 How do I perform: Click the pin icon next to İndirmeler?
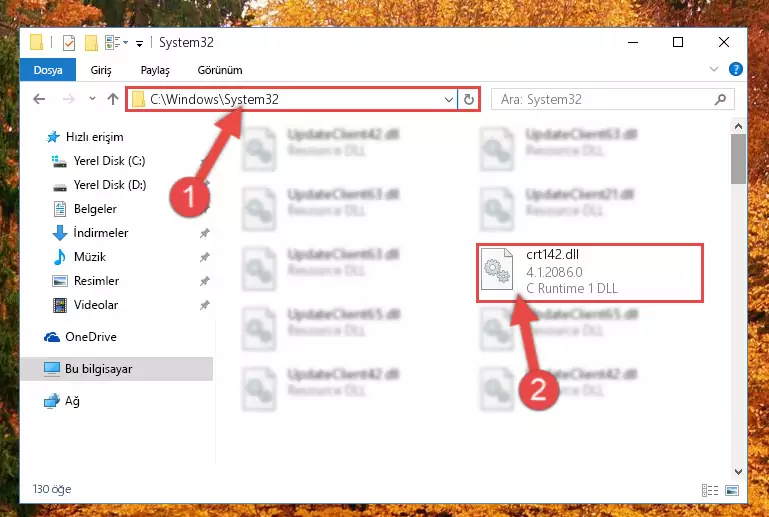[205, 233]
